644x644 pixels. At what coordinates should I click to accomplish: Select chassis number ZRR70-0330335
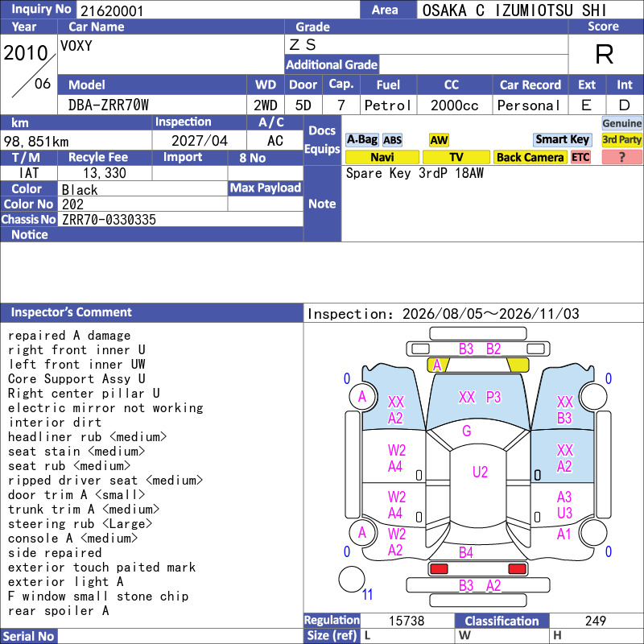[109, 220]
